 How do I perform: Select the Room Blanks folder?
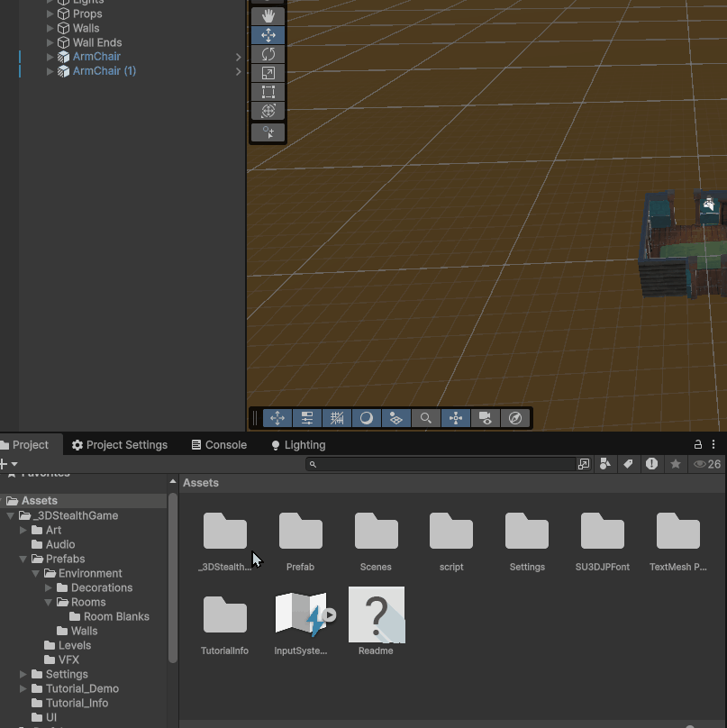coord(116,617)
